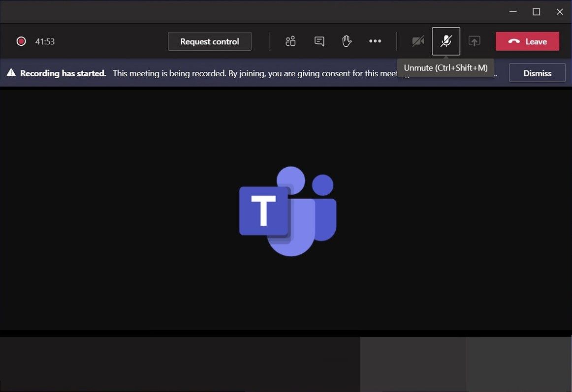Click the 41:53 meeting timer
This screenshot has height=392, width=572.
tap(45, 42)
